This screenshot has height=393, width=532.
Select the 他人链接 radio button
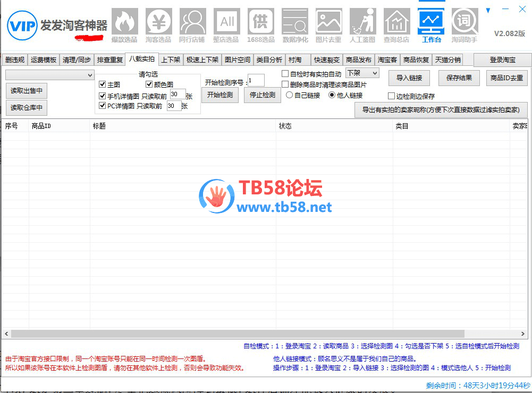(332, 95)
